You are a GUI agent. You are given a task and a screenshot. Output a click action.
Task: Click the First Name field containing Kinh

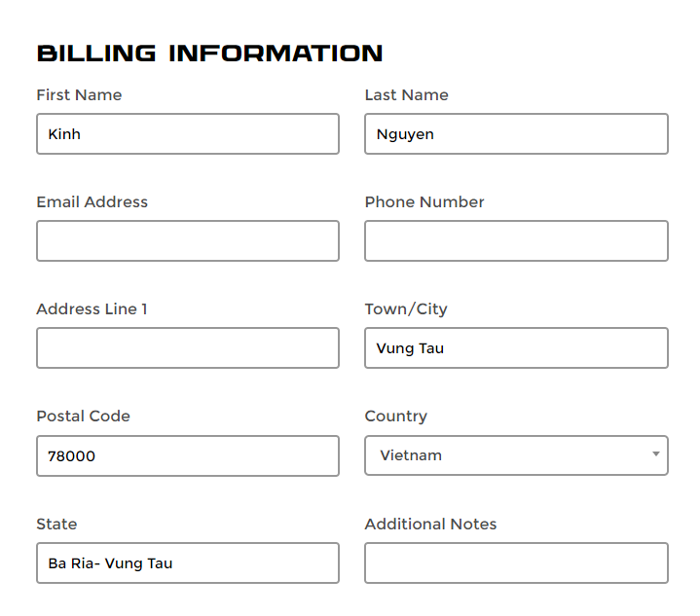pos(188,134)
